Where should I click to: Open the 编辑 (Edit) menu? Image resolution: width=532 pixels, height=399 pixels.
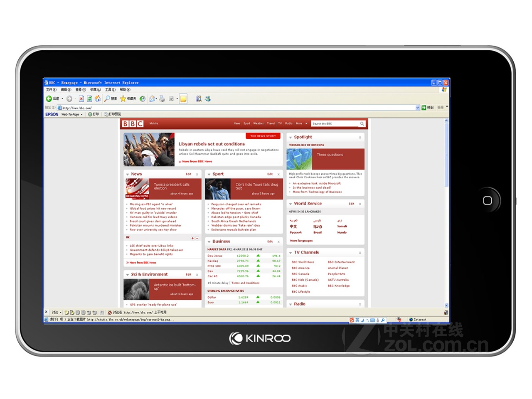point(66,90)
